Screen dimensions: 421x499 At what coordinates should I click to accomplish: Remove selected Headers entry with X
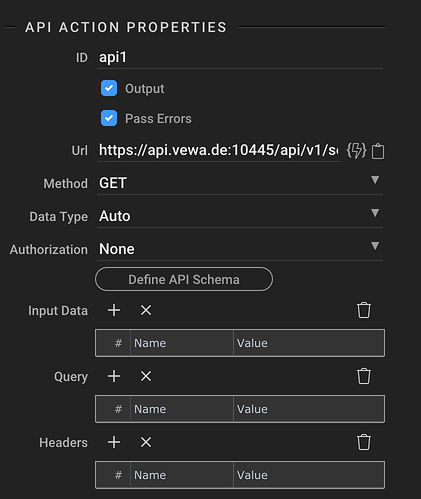[x=146, y=442]
